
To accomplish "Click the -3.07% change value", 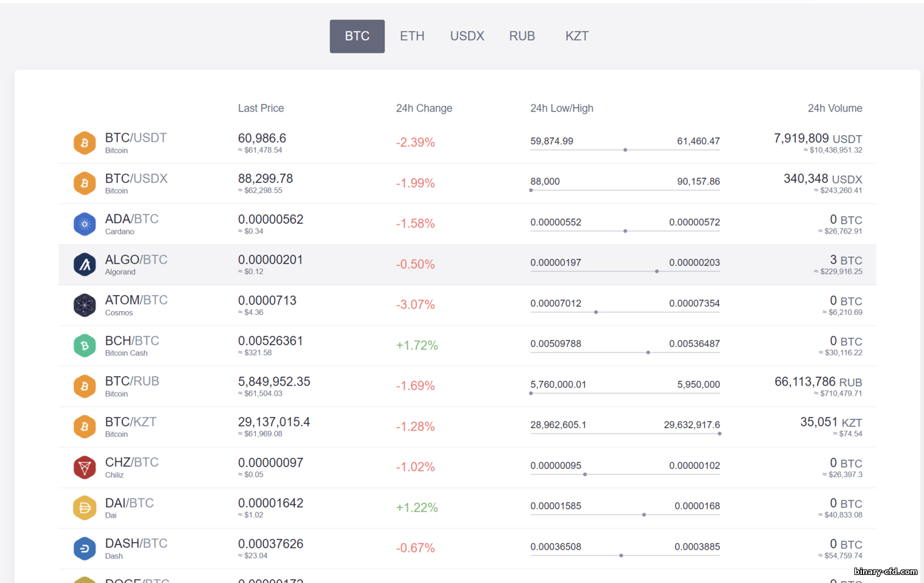I will tap(415, 304).
